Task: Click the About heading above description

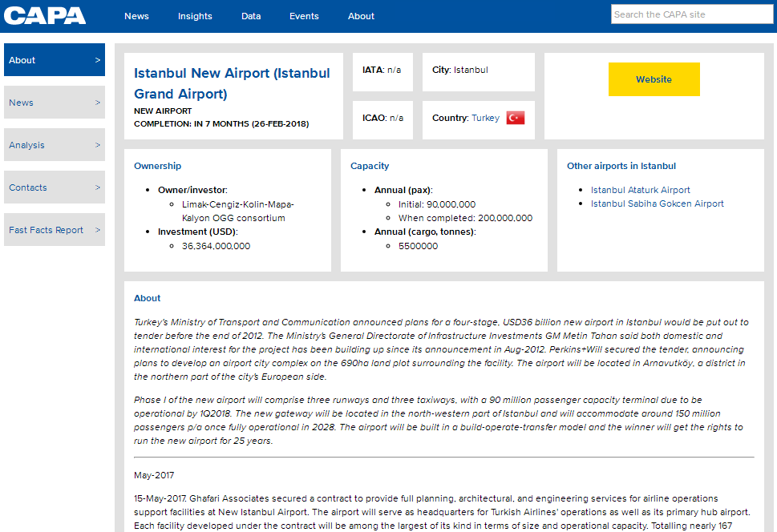Action: (148, 298)
